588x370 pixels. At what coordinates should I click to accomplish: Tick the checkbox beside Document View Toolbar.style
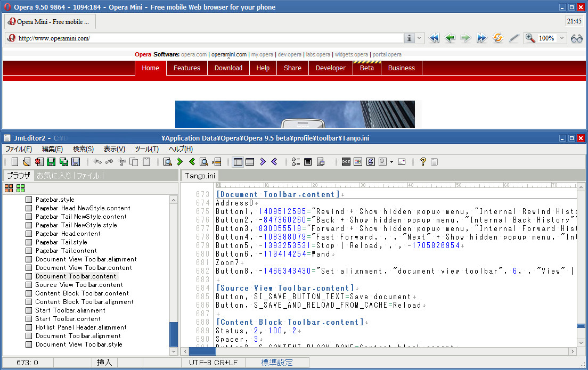[x=29, y=344]
